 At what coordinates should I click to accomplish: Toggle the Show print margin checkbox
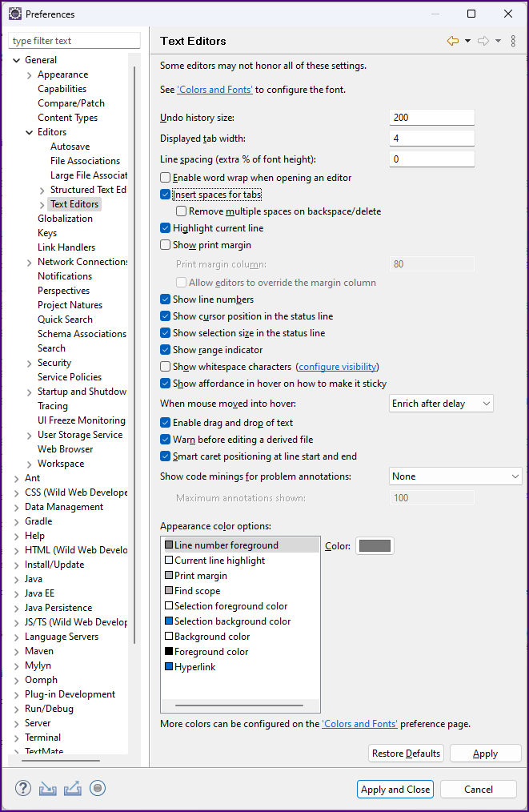166,245
